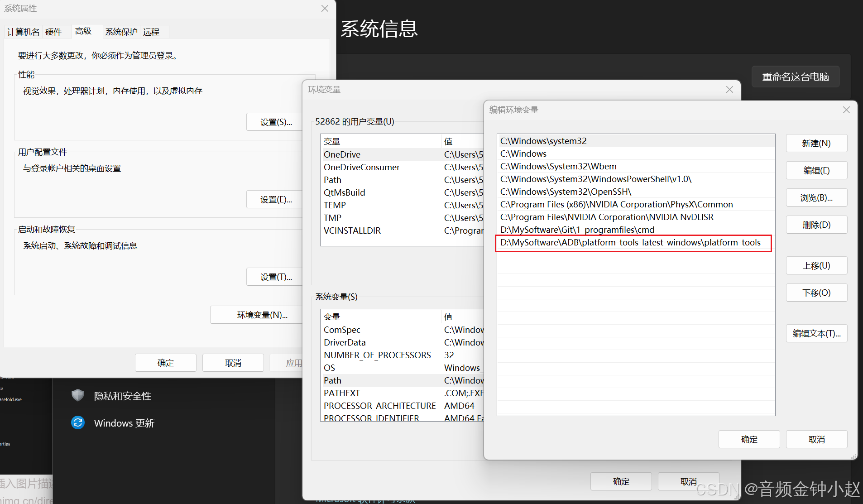Click the 隐私和安全性 shield icon
The width and height of the screenshot is (863, 504).
(78, 395)
